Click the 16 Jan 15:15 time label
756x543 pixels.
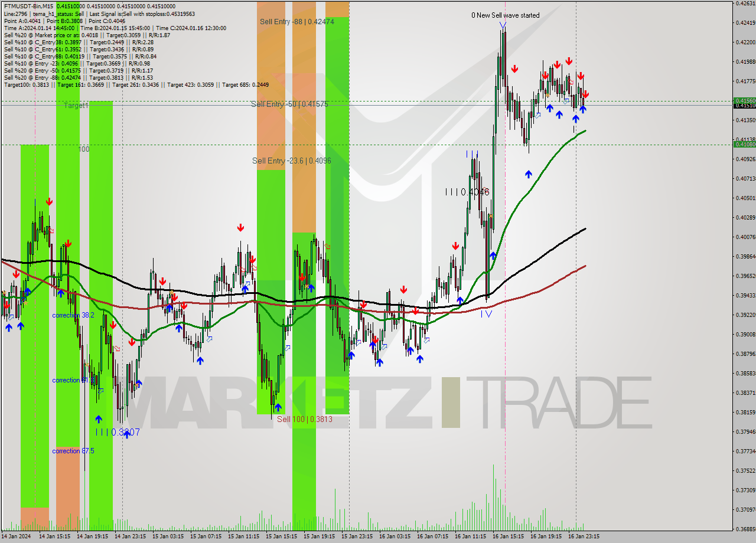508,537
